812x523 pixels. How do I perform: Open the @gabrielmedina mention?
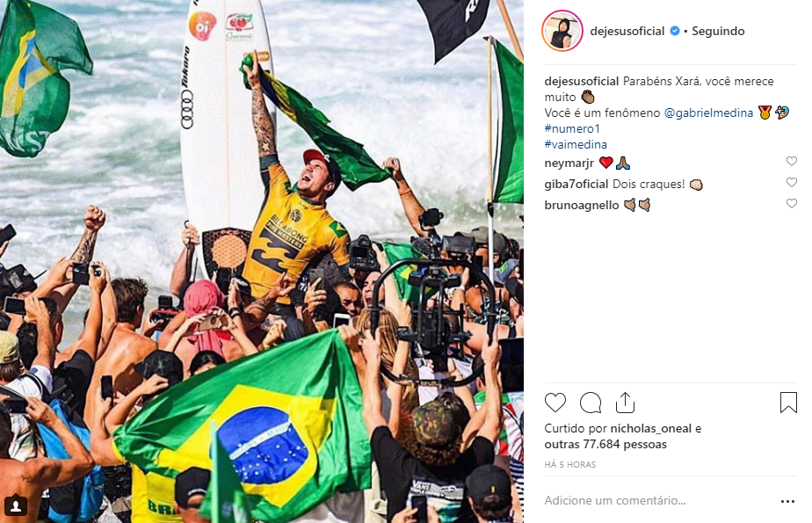[708, 113]
